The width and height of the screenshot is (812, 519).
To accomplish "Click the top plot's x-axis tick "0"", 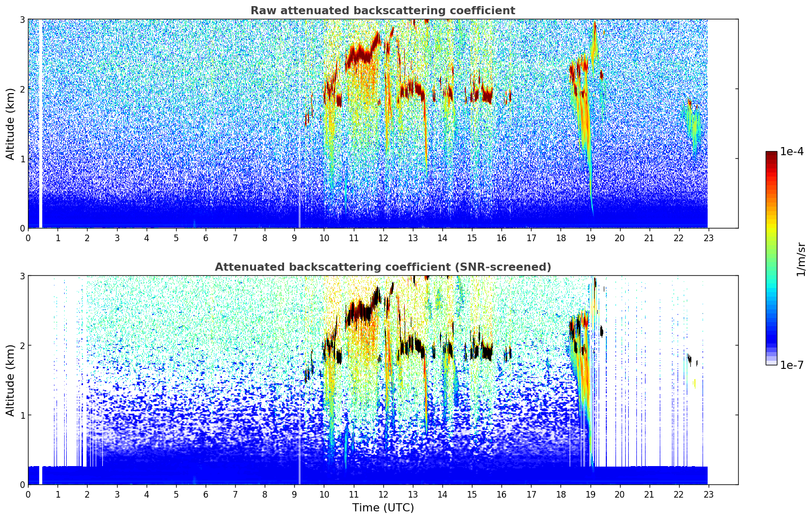I will point(28,238).
